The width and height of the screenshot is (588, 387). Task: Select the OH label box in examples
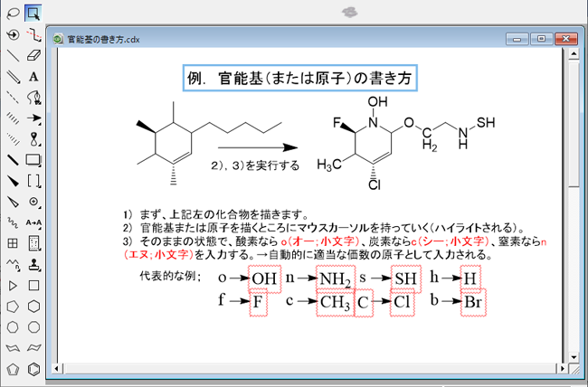pos(264,278)
